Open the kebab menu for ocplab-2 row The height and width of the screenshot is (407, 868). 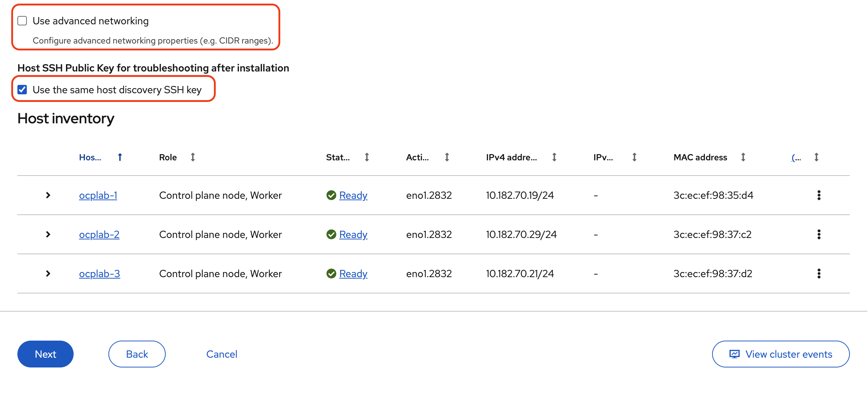tap(819, 234)
